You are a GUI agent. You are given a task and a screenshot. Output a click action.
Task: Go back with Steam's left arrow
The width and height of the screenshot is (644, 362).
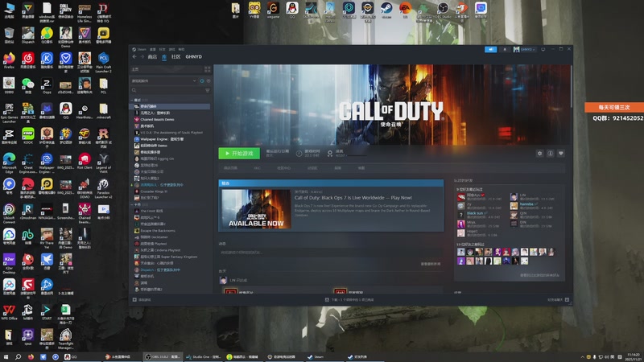tap(134, 56)
